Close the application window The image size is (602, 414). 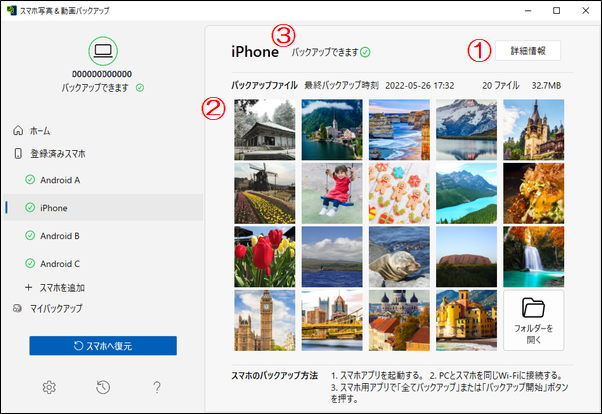point(585,10)
